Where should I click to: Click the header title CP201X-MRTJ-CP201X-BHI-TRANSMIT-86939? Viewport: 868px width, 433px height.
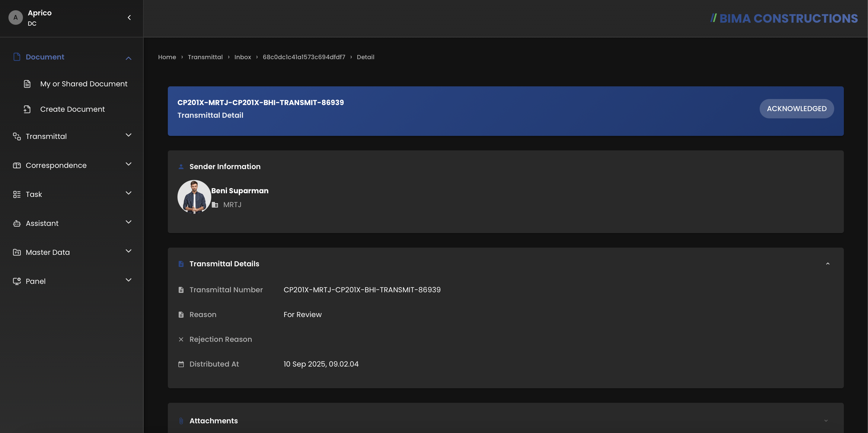click(x=260, y=102)
